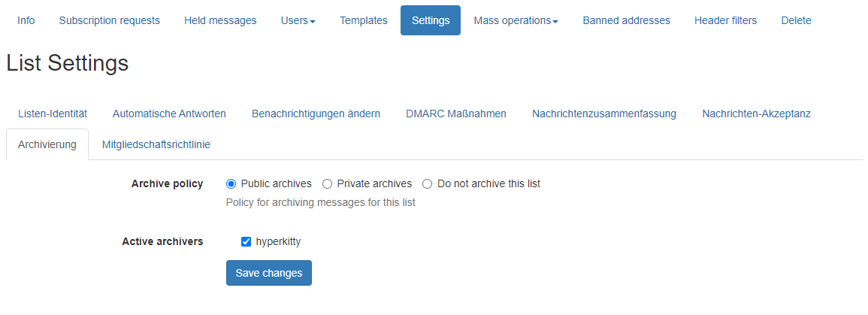Switch to Templates section
Viewport: 868px width, 315px height.
363,20
